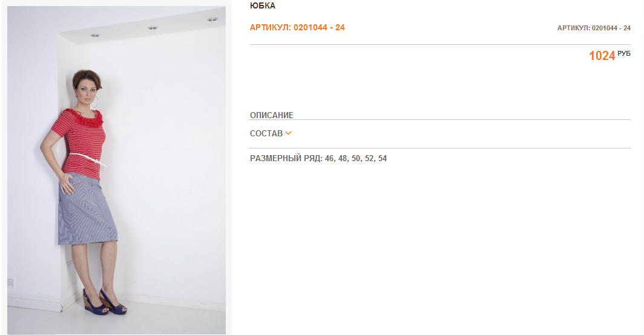Click the wall vent grille in photo

click(x=11, y=282)
